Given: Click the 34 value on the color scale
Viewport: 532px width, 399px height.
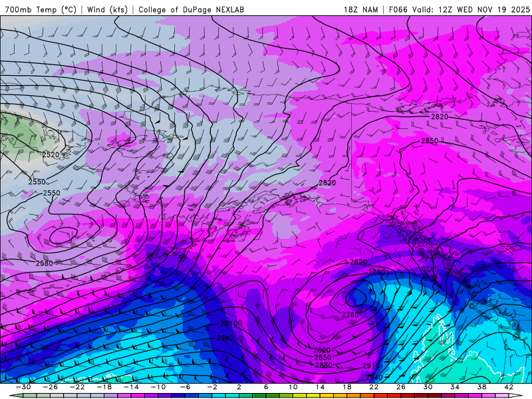Looking at the screenshot, I should pyautogui.click(x=455, y=387).
